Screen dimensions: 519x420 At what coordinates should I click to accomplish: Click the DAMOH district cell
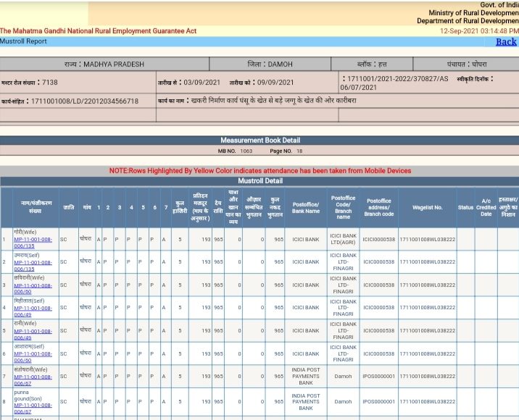pyautogui.click(x=270, y=64)
